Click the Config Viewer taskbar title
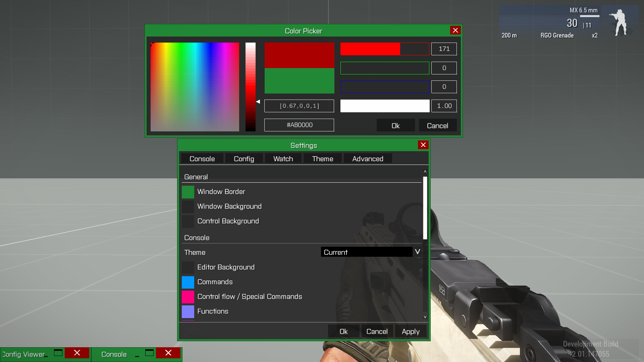The width and height of the screenshot is (644, 362). [x=23, y=354]
